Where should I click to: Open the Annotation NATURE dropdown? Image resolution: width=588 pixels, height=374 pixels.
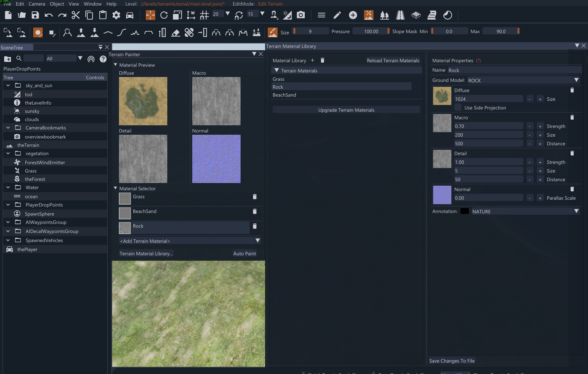click(x=526, y=211)
